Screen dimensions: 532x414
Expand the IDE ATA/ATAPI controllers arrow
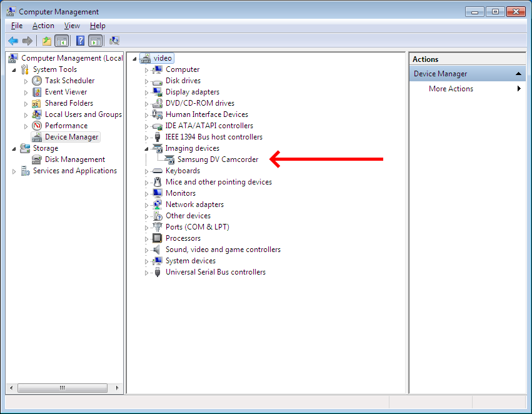tap(146, 126)
